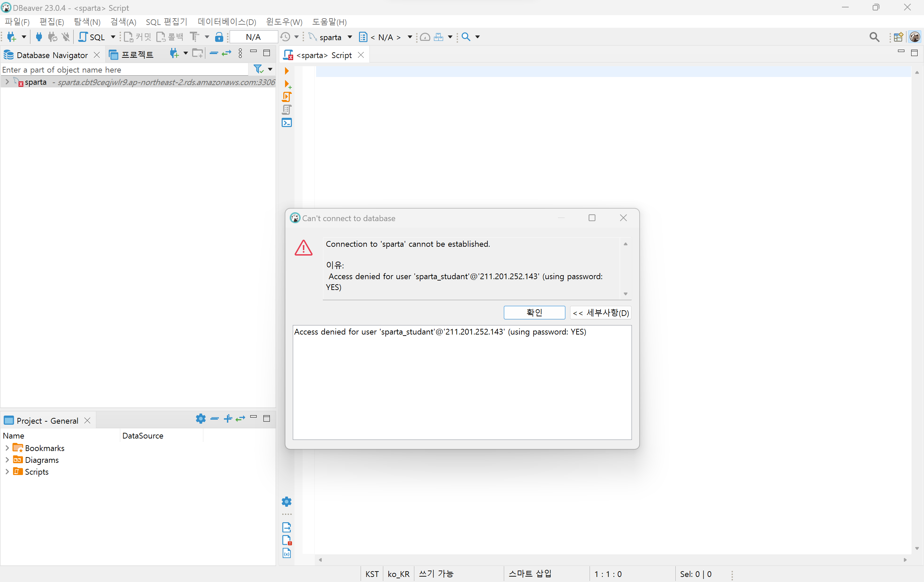The width and height of the screenshot is (924, 582).
Task: Expand the Scripts folder
Action: pyautogui.click(x=7, y=472)
